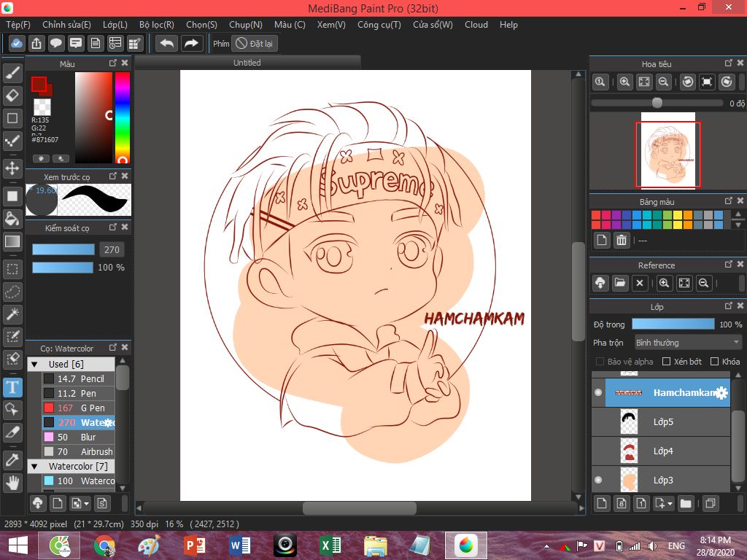
Task: Hide the Hamchamkam layer
Action: point(598,392)
